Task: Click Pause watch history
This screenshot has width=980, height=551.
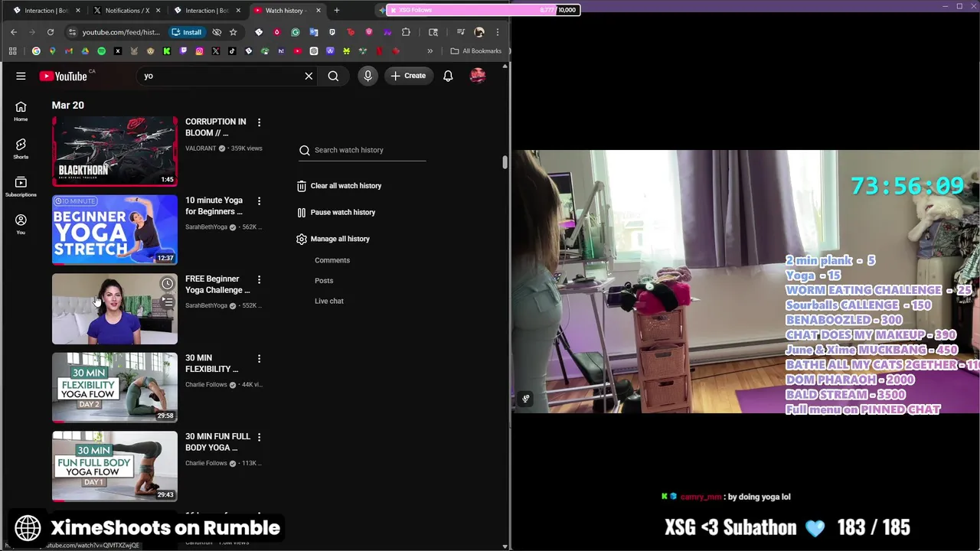Action: [x=336, y=212]
